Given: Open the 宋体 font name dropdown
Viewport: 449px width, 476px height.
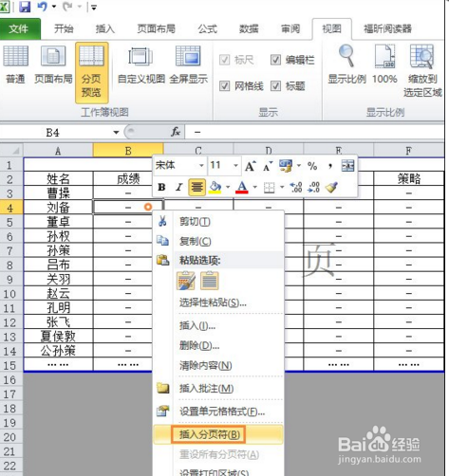Looking at the screenshot, I should (x=201, y=165).
